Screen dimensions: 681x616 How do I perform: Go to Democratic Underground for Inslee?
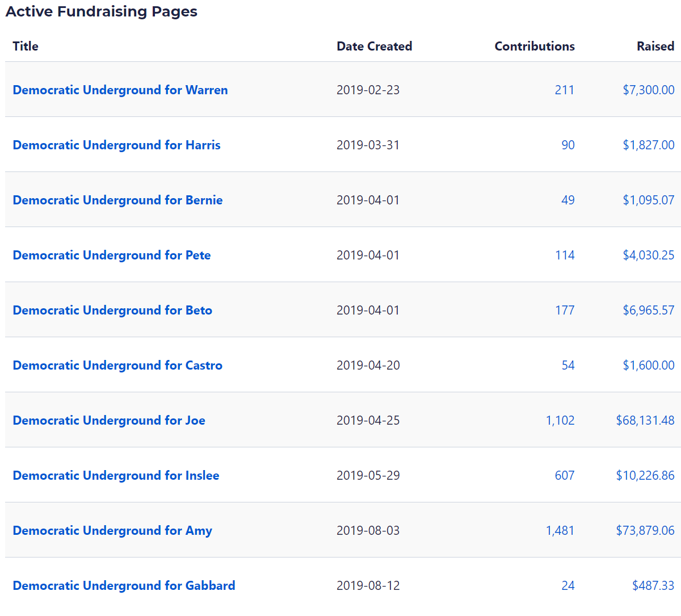(116, 475)
